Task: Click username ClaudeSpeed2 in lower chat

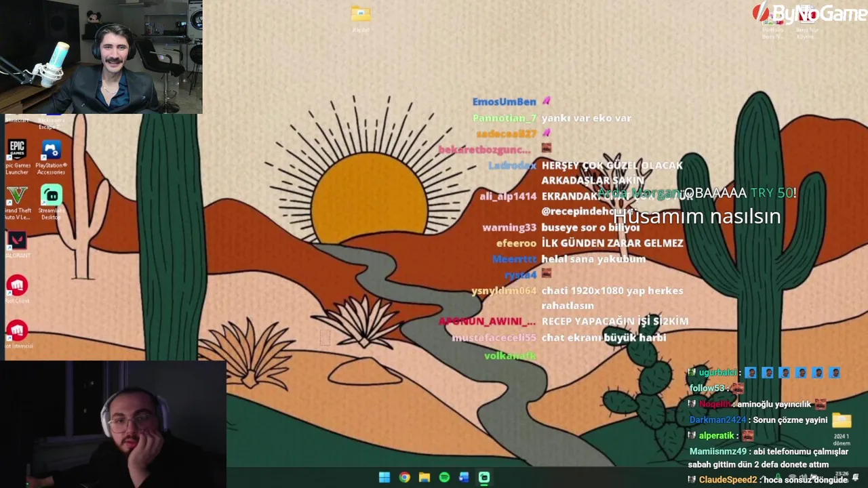Action: click(x=728, y=480)
